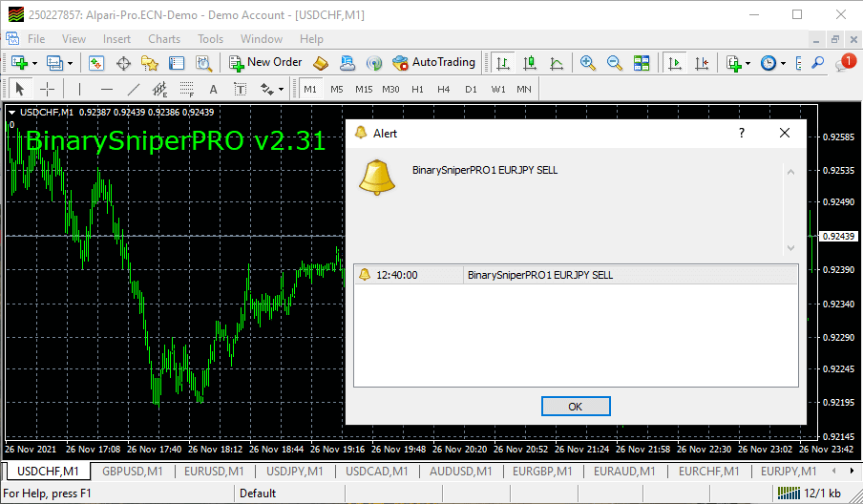The width and height of the screenshot is (863, 504).
Task: Expand the Periodicity dropdown arrow
Action: (783, 63)
